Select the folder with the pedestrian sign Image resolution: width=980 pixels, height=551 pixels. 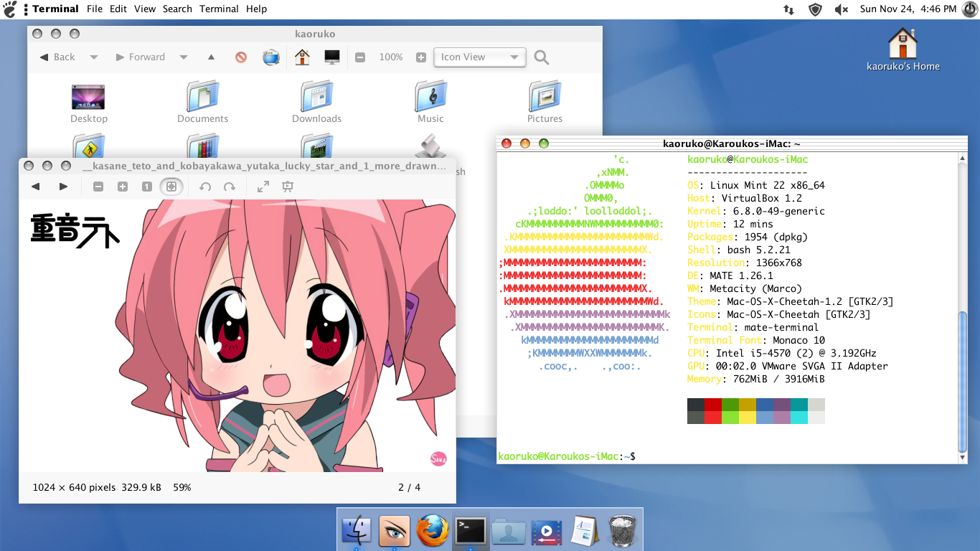coord(89,146)
